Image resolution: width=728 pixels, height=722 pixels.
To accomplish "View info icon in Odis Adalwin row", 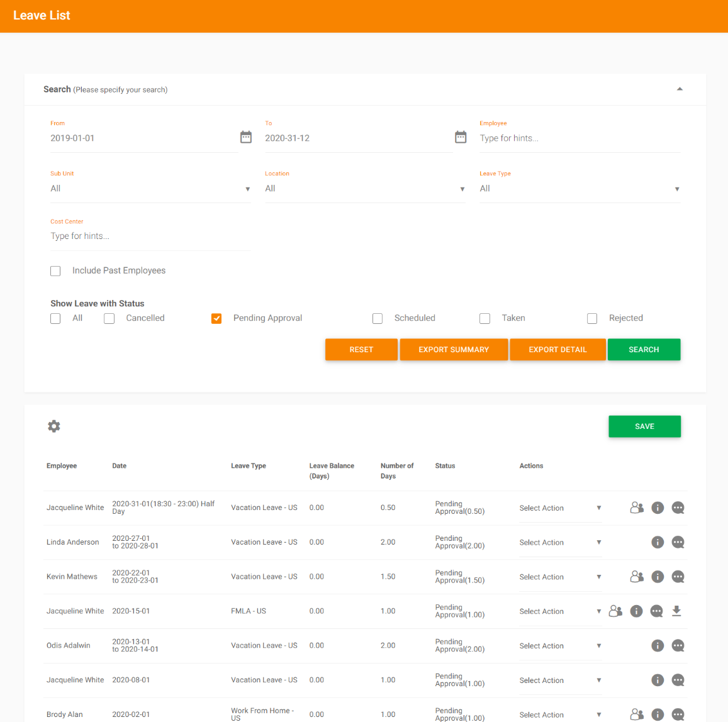I will [658, 645].
